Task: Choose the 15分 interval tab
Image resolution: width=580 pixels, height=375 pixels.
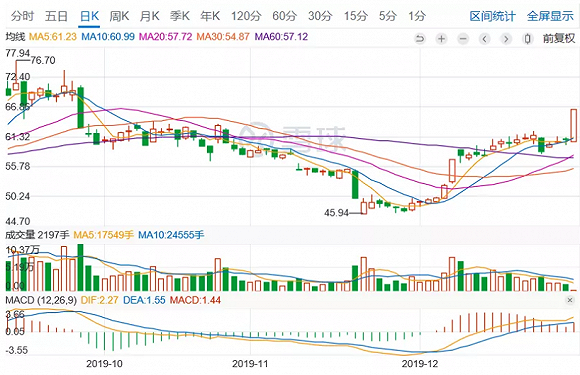Action: point(356,16)
